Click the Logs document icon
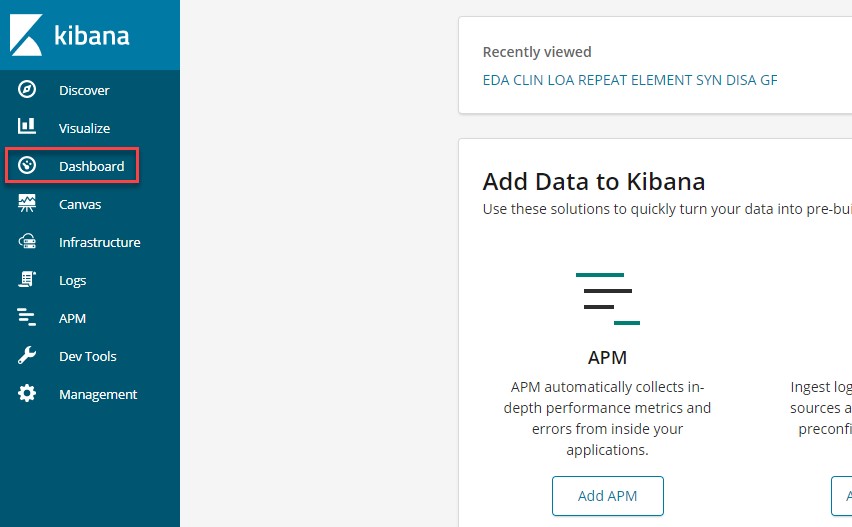The height and width of the screenshot is (527, 852). pyautogui.click(x=27, y=280)
